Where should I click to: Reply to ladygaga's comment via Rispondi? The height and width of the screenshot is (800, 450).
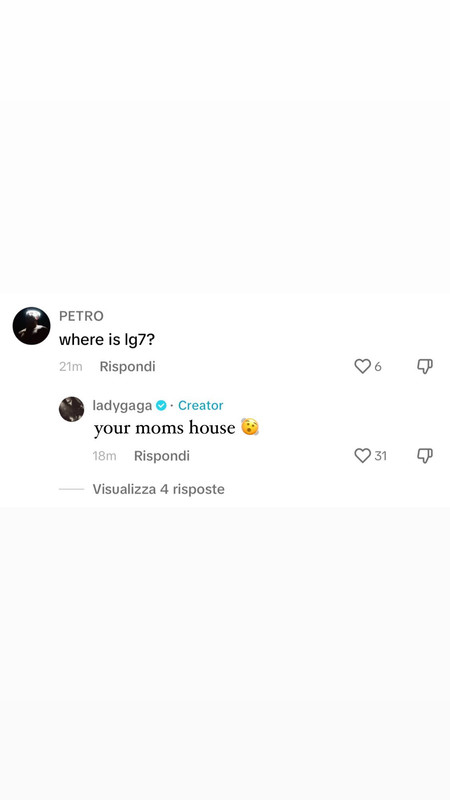point(162,456)
